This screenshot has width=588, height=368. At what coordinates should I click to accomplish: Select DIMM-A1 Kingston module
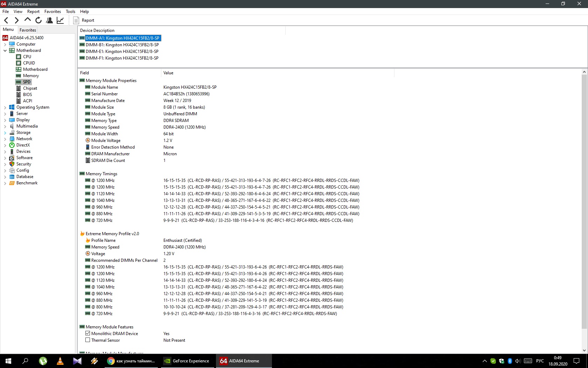pos(122,38)
